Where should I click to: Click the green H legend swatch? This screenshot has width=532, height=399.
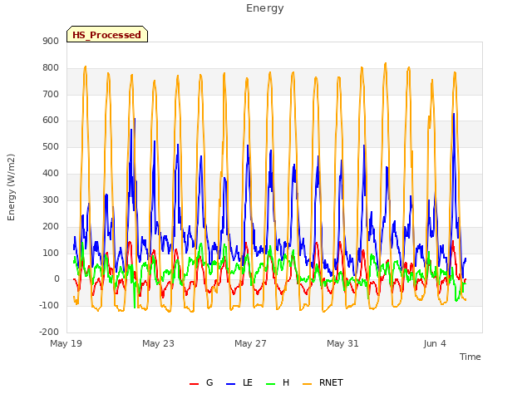point(270,384)
